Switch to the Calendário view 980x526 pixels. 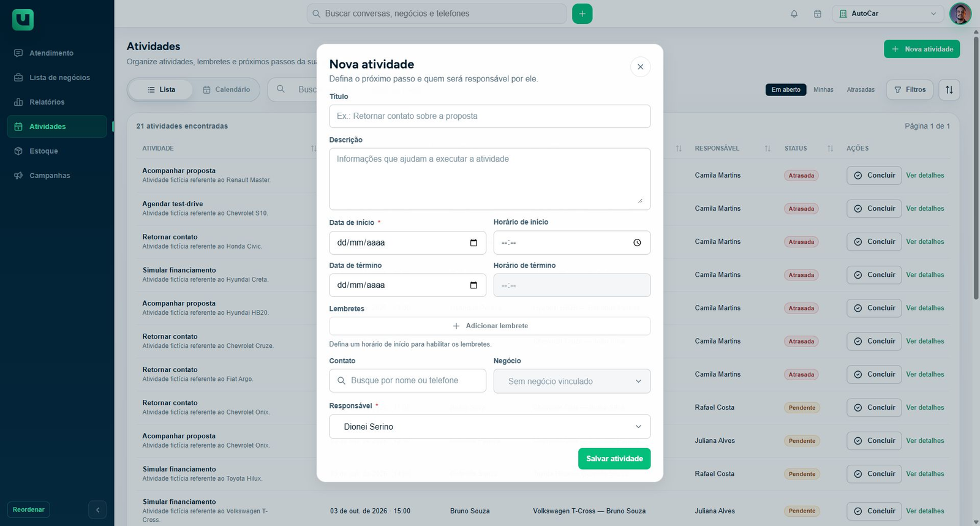[x=226, y=89]
